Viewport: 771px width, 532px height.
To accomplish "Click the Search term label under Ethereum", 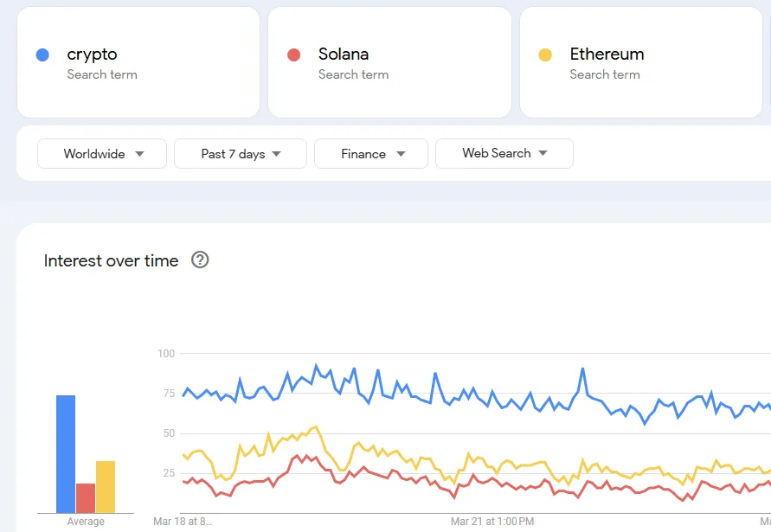I will (x=605, y=74).
